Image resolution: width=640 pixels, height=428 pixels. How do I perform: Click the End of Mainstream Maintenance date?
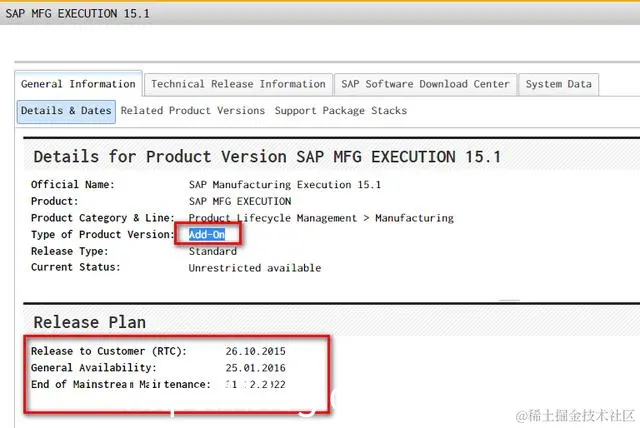coord(256,384)
